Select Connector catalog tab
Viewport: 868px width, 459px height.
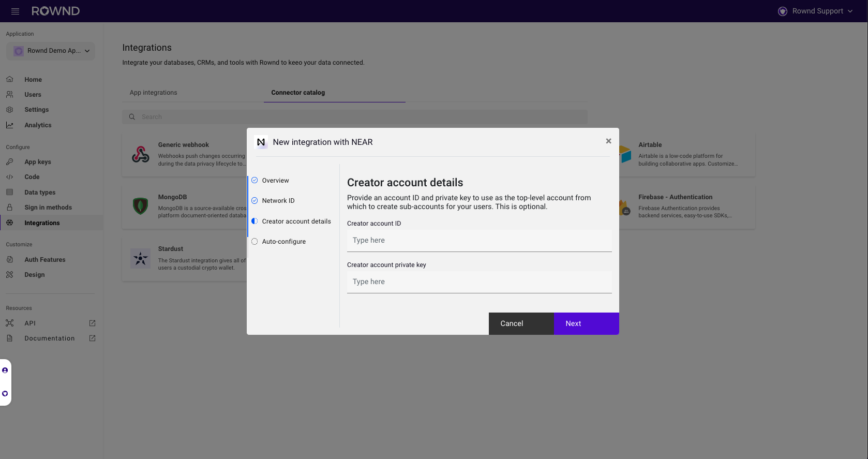[x=298, y=93]
